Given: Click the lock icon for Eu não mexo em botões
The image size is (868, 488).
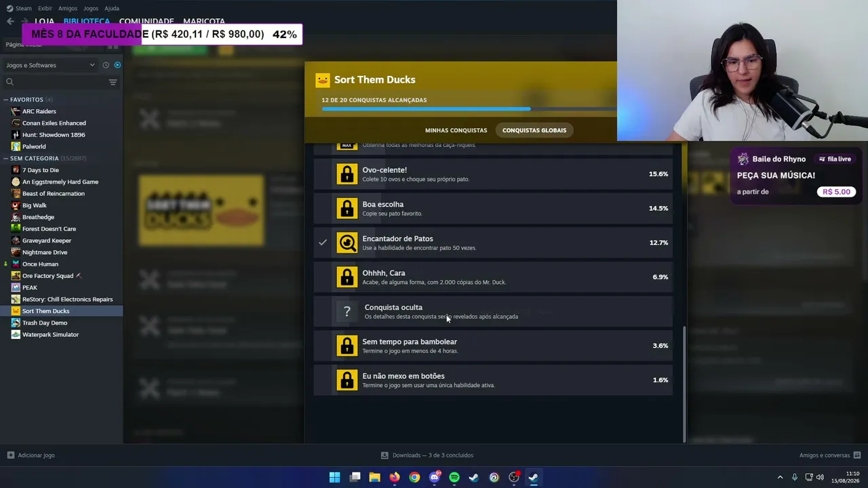Looking at the screenshot, I should [347, 380].
